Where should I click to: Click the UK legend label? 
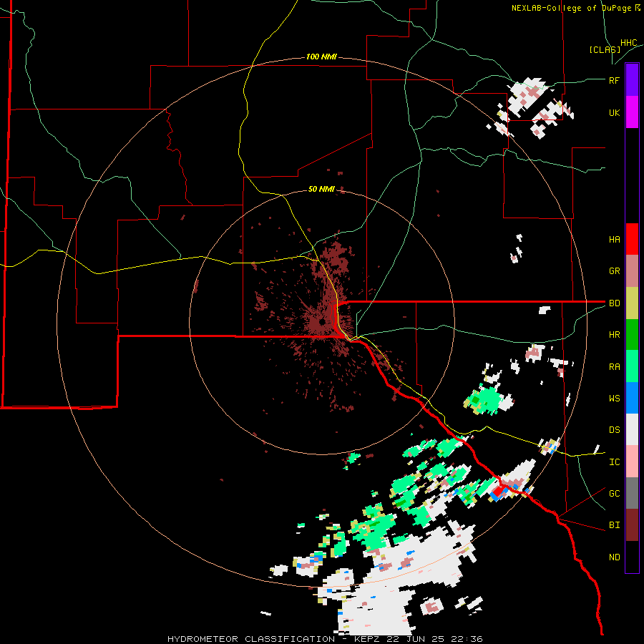[614, 112]
